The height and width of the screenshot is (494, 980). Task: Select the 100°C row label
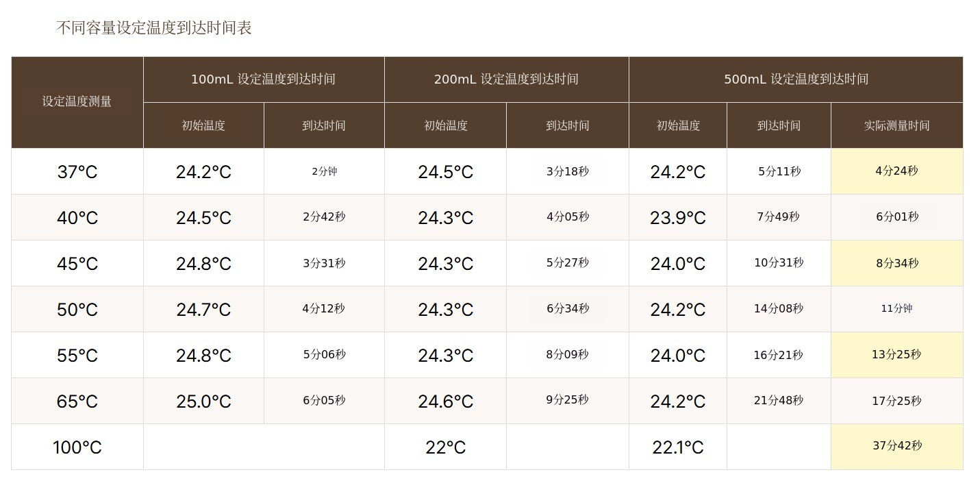pos(77,447)
